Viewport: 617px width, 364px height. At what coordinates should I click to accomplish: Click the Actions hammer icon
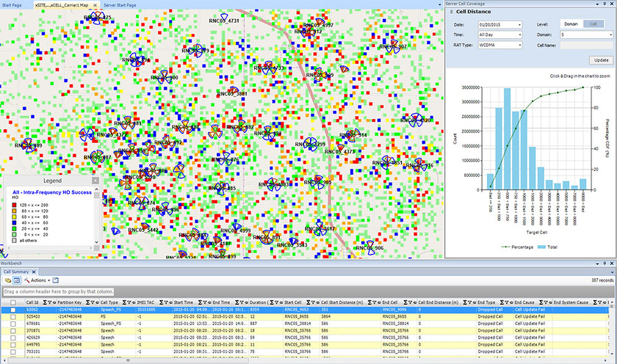(26, 280)
